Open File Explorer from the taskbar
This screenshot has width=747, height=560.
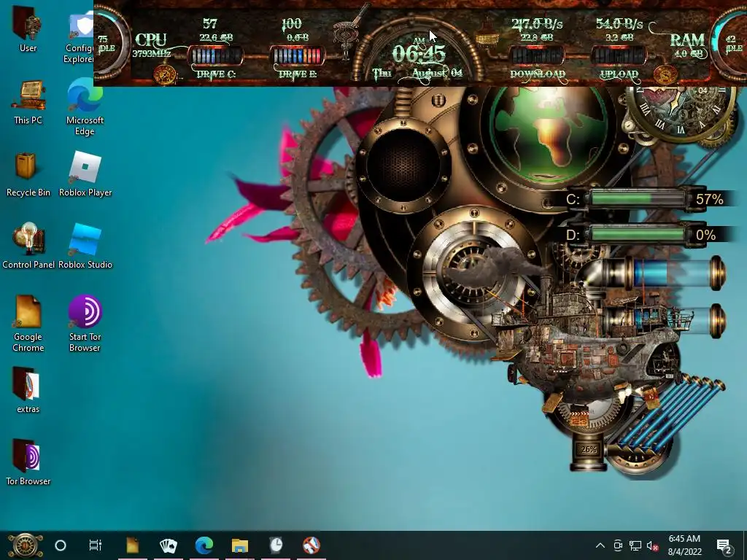[239, 545]
